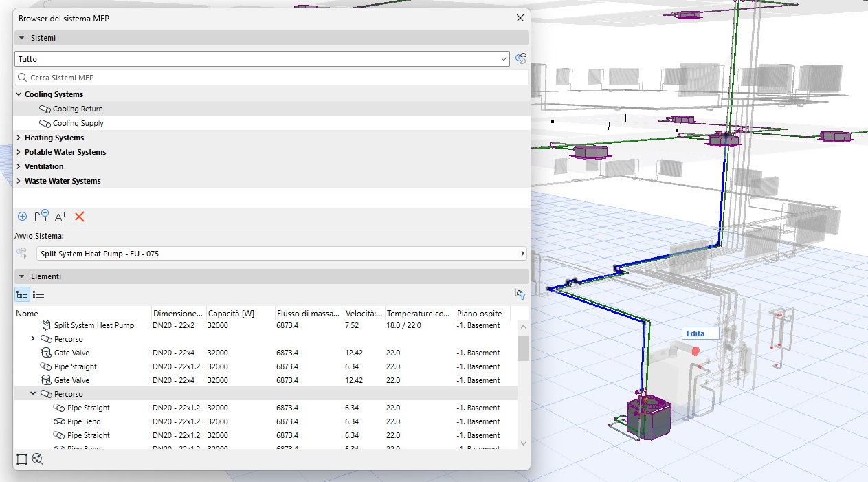The height and width of the screenshot is (482, 868).
Task: Click the red delete system icon
Action: (x=80, y=216)
